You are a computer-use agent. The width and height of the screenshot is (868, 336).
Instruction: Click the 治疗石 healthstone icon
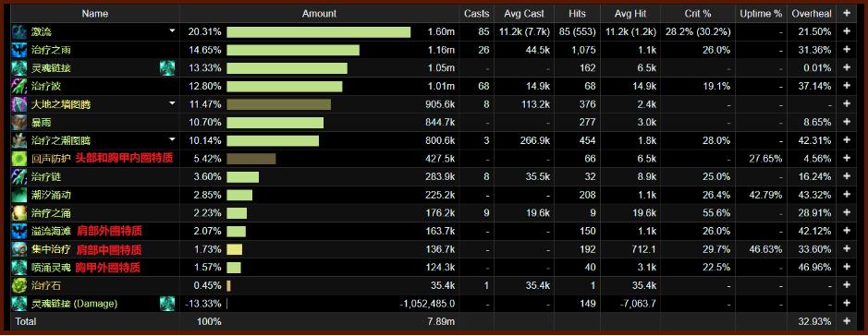(18, 286)
